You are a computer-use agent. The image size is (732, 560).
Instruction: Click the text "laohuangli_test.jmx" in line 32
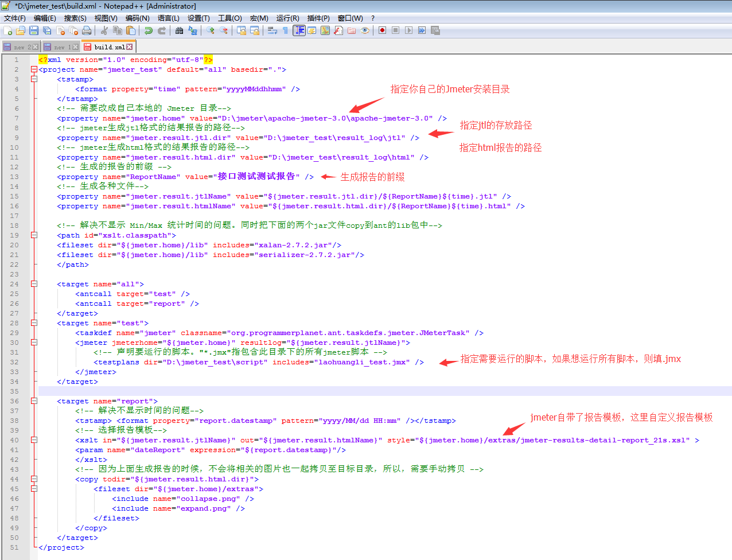(361, 362)
